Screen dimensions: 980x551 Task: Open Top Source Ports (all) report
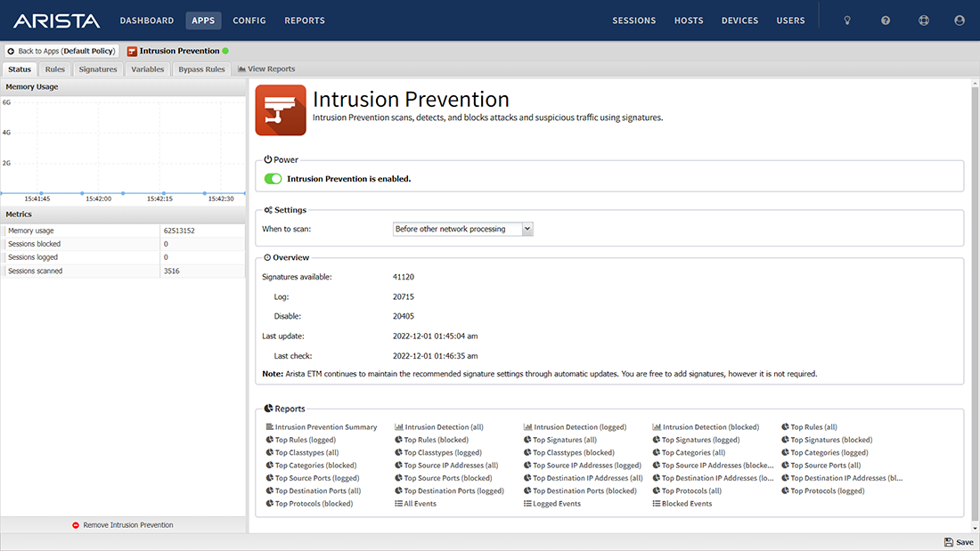coord(821,466)
